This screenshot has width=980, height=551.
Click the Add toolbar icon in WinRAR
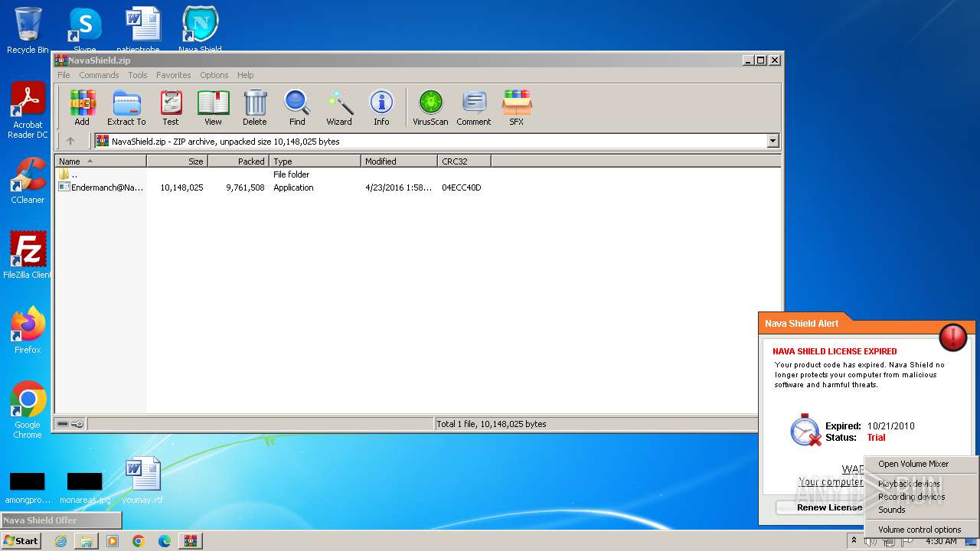coord(82,107)
